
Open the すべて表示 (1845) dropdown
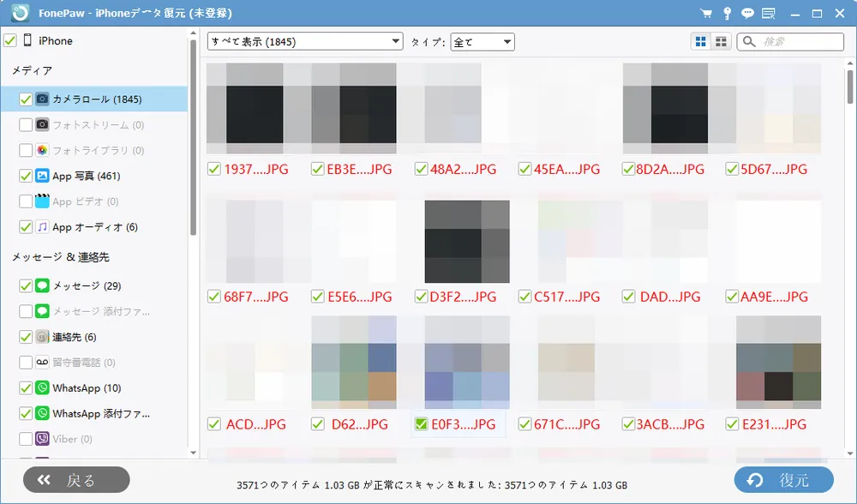coord(305,41)
